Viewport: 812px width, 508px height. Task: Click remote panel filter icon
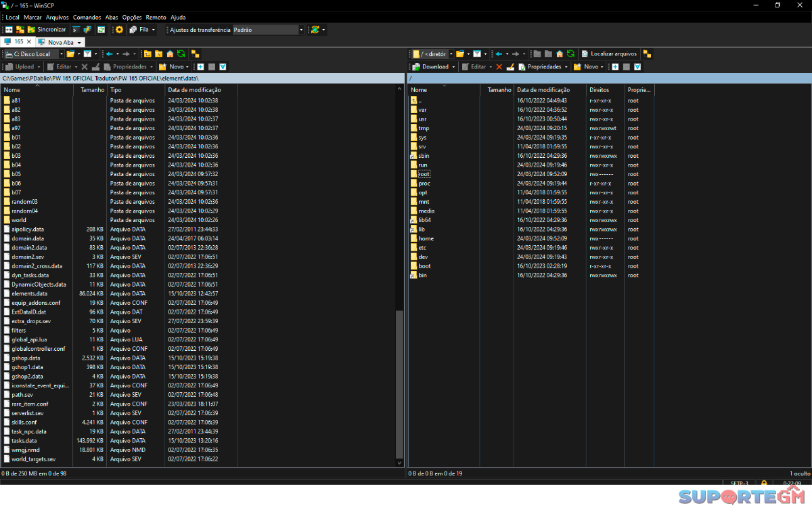pos(477,54)
